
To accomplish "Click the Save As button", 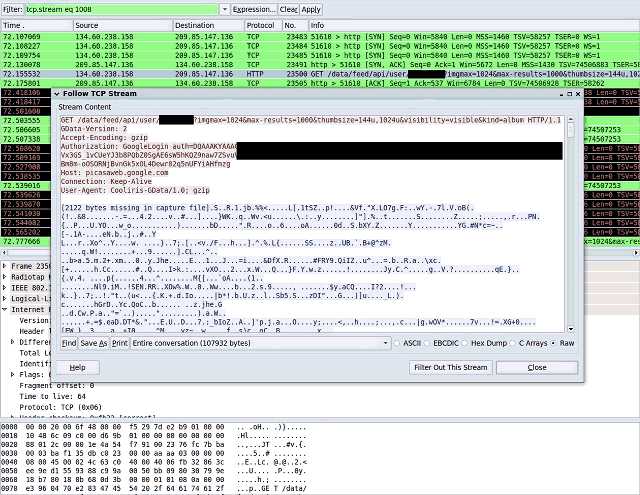I will pos(94,343).
